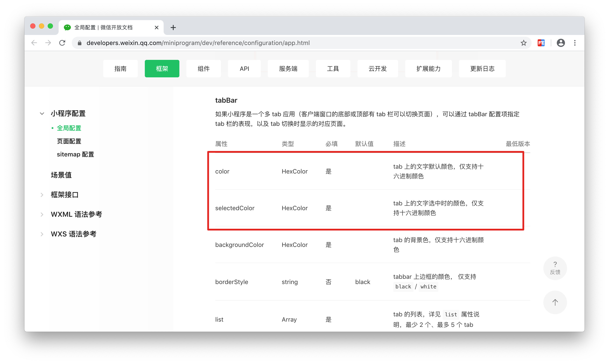Open 页面配置 in the sidebar
The image size is (609, 364).
(69, 141)
